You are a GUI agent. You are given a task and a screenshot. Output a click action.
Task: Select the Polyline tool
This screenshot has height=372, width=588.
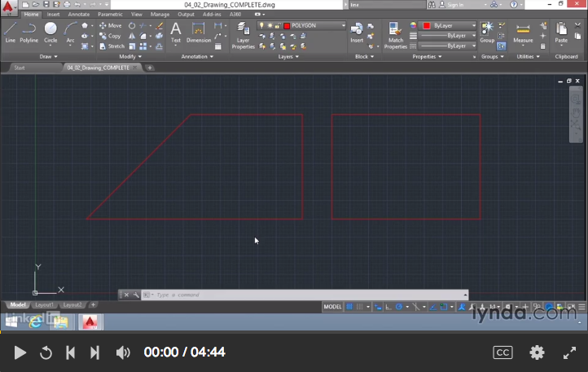tap(29, 31)
